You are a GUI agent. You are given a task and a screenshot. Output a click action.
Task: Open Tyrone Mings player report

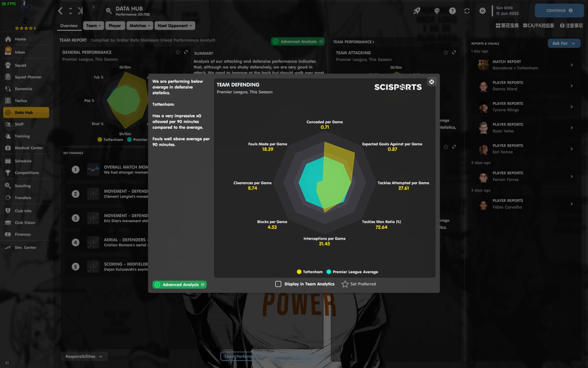pyautogui.click(x=526, y=107)
